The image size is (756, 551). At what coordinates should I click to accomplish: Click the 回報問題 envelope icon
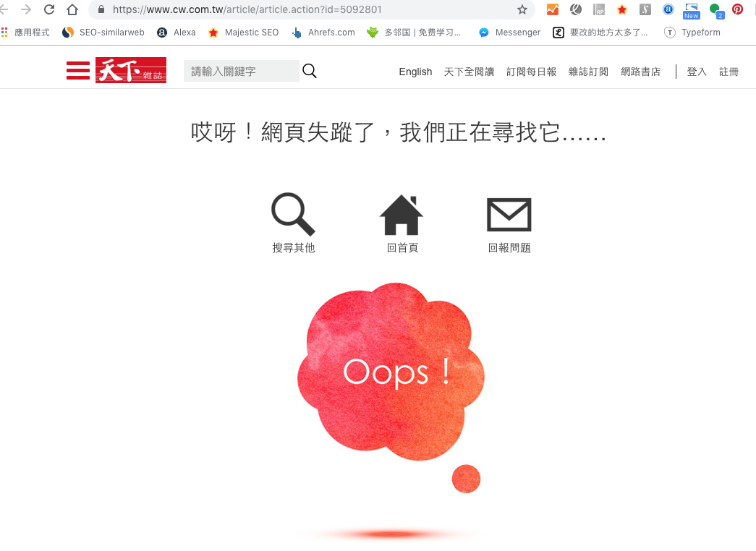pos(509,215)
